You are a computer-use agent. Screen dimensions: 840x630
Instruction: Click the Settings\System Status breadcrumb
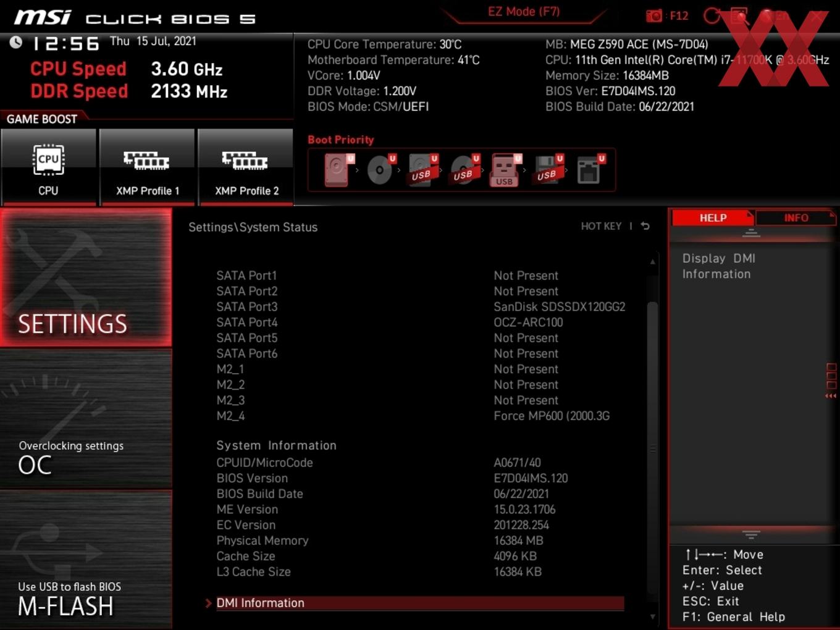tap(253, 227)
